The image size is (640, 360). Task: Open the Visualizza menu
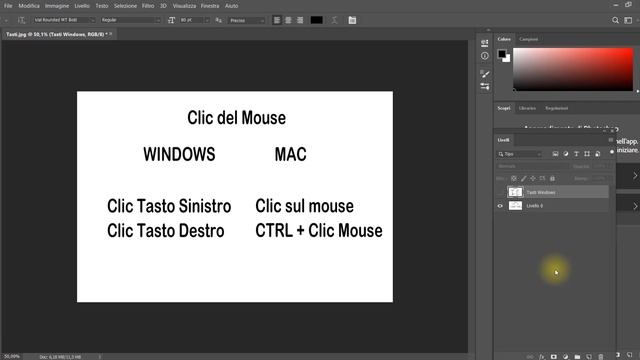pos(184,6)
